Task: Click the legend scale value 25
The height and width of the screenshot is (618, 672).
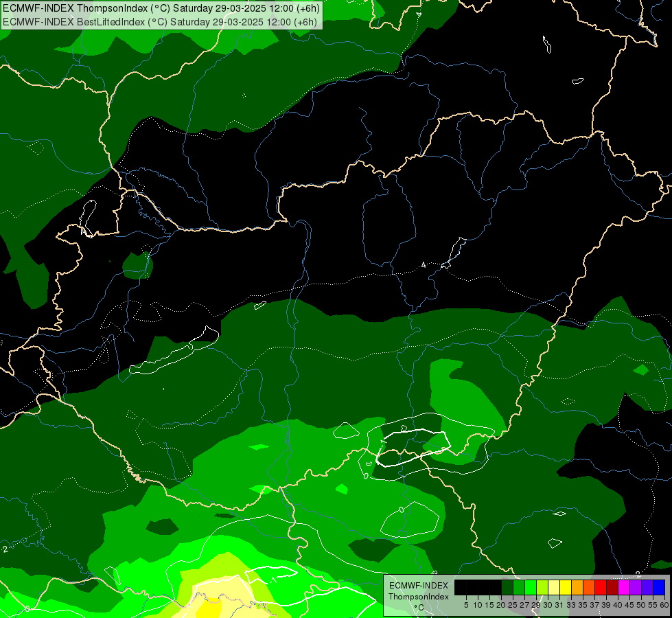Action: click(x=513, y=605)
